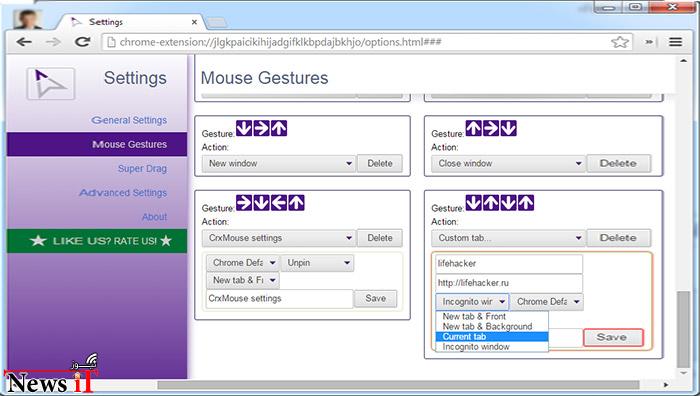Click the browser forward arrow icon
700x396 pixels.
(x=53, y=42)
